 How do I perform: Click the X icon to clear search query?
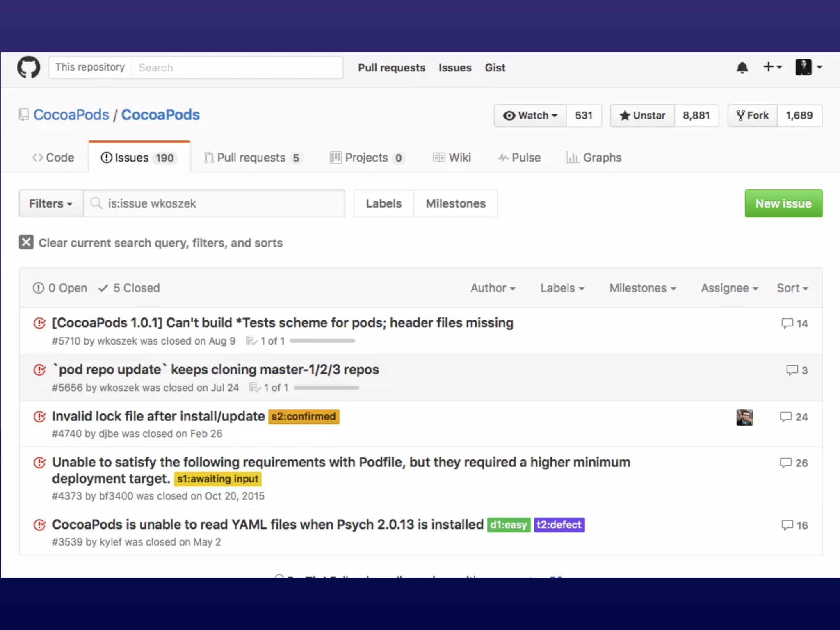click(x=26, y=242)
